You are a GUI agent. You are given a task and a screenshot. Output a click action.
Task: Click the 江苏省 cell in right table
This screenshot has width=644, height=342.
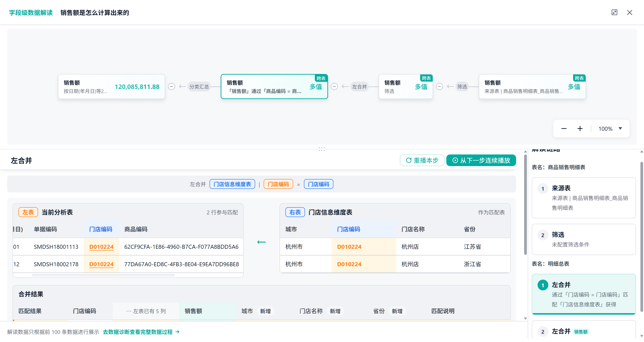472,247
